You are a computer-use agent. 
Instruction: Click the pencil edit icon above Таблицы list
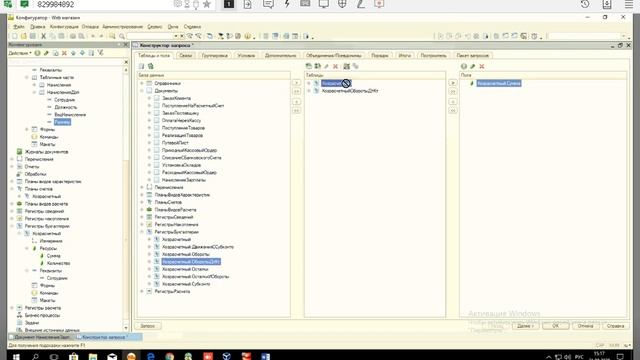point(327,66)
